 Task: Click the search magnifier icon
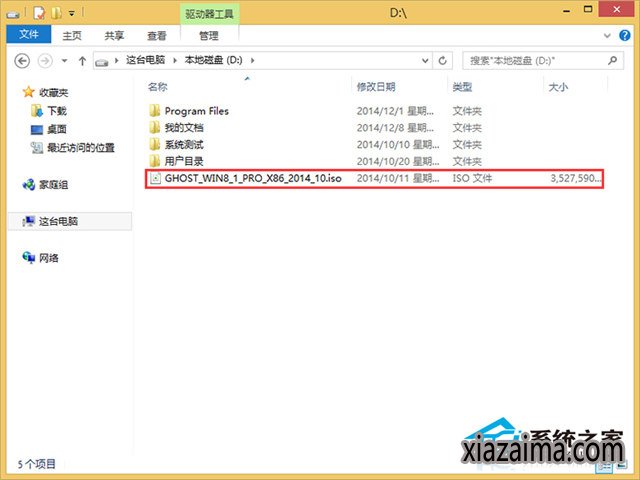612,61
